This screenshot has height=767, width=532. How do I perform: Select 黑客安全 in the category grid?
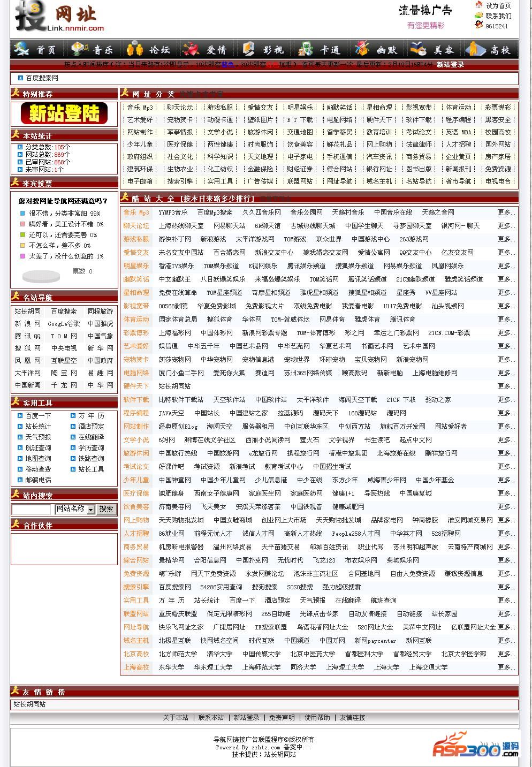pyautogui.click(x=498, y=120)
